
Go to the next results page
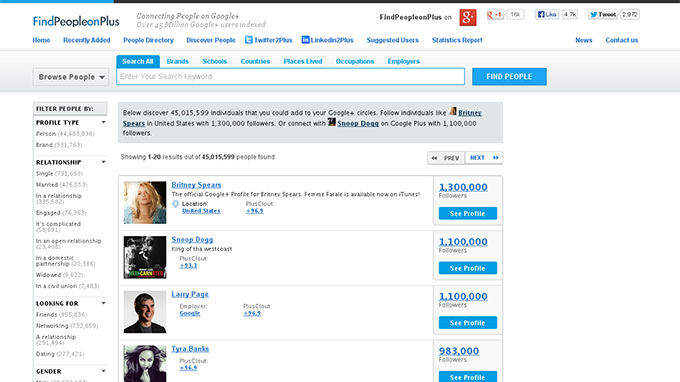click(x=484, y=158)
